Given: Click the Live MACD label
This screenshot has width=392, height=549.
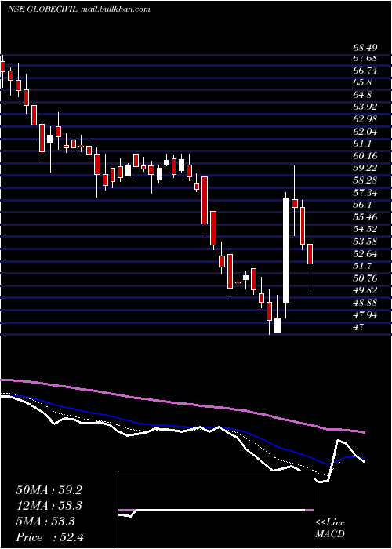Looking at the screenshot, I should click(330, 529).
